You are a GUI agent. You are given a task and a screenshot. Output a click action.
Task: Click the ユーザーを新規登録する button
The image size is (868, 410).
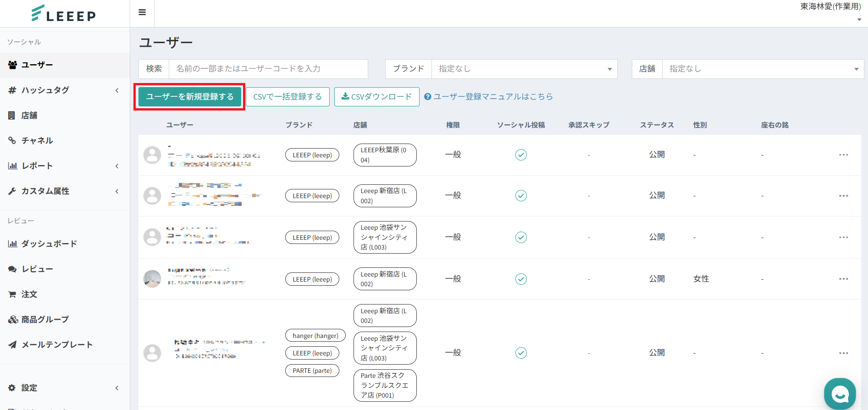[190, 97]
